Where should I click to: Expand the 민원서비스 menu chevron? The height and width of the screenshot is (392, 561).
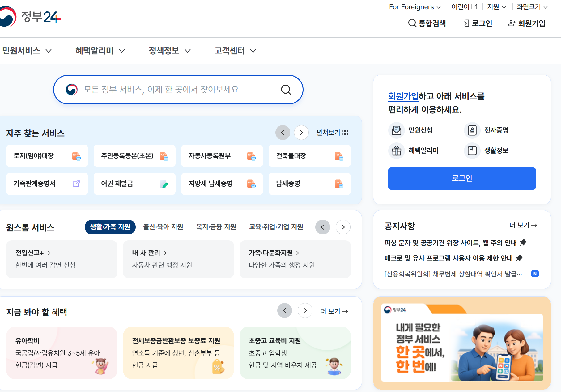(49, 51)
